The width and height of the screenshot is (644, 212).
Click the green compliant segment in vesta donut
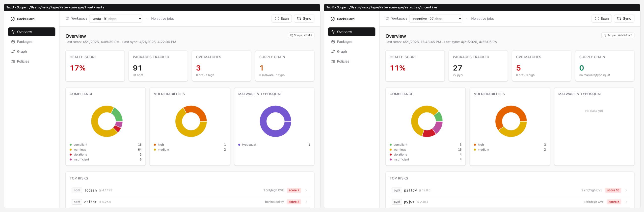(x=117, y=114)
